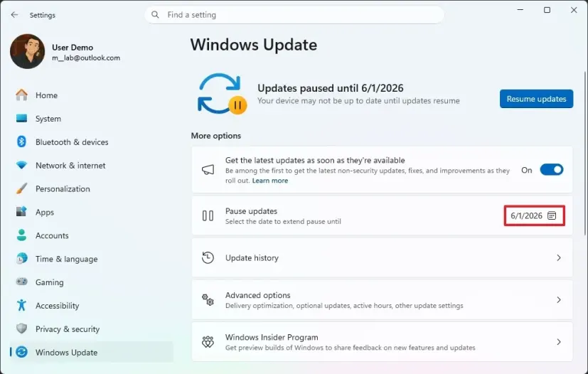Click the Personalization paintbrush icon

[22, 188]
